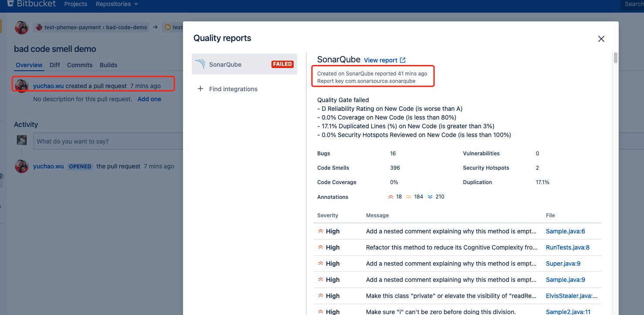644x315 pixels.
Task: Open Sample.java:9 file link
Action: pyautogui.click(x=566, y=280)
